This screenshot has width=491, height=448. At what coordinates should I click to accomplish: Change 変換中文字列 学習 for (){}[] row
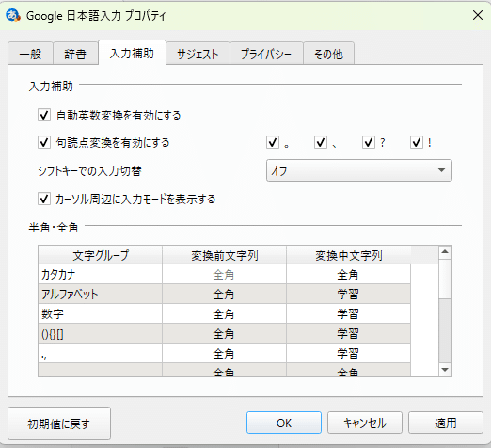348,334
